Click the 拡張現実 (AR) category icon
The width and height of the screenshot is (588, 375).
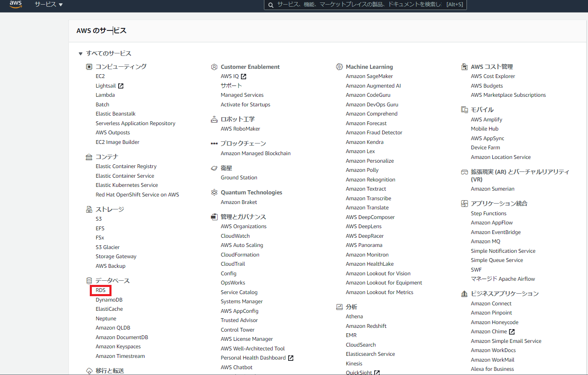pos(464,172)
